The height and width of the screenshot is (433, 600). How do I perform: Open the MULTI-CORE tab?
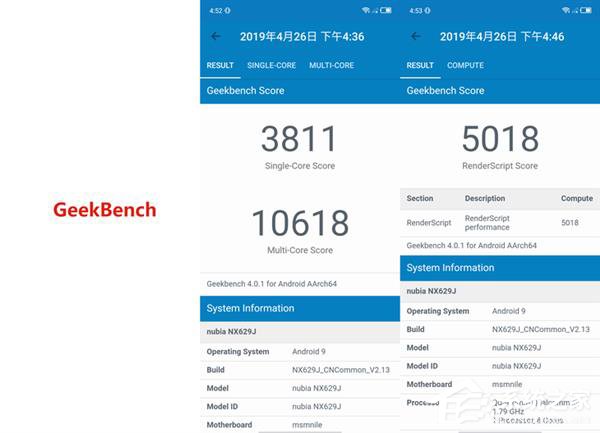tap(331, 65)
